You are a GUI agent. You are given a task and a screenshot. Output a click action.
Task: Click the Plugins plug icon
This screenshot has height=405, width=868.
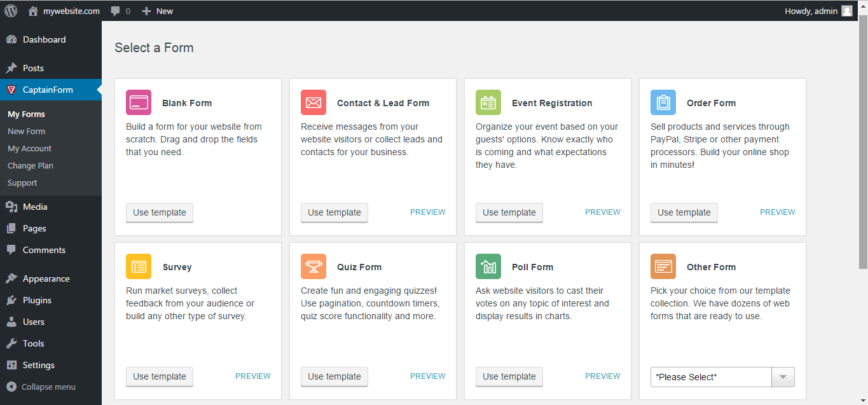point(11,300)
